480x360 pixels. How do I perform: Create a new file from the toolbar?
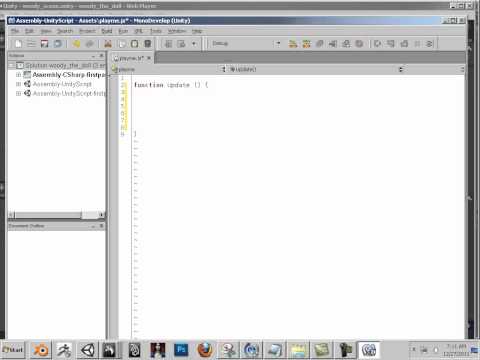[19, 44]
